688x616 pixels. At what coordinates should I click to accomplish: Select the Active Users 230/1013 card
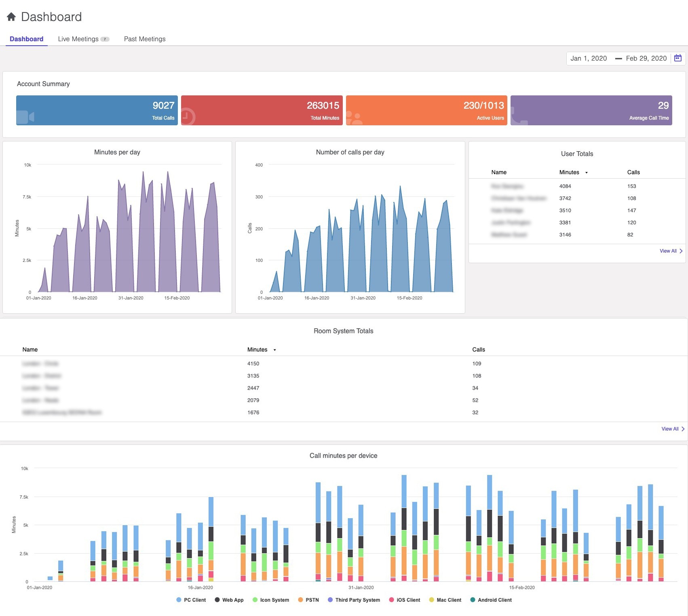click(x=426, y=110)
